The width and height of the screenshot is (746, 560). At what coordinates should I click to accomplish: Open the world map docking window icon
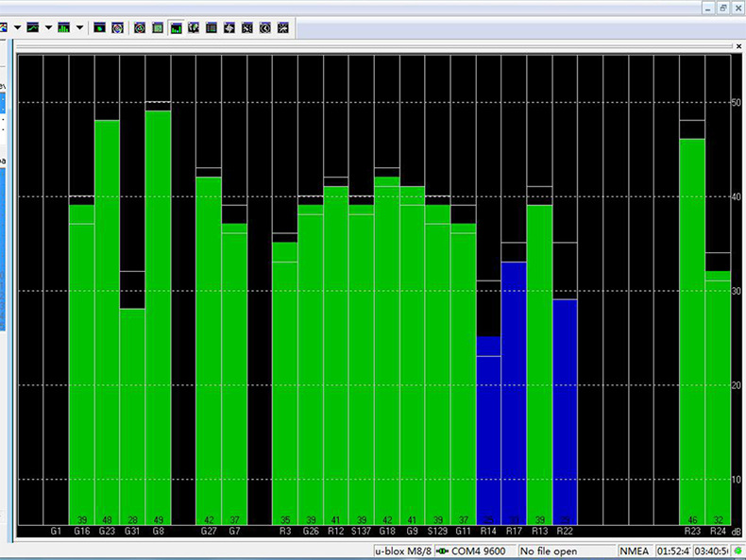[194, 27]
